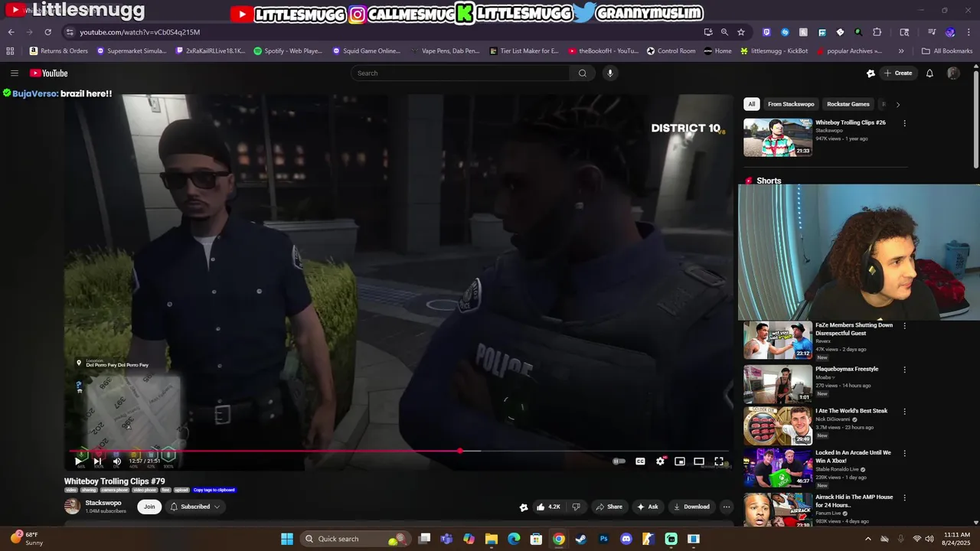This screenshot has width=980, height=551.
Task: Select the Rockstar Games chip
Action: tap(848, 104)
